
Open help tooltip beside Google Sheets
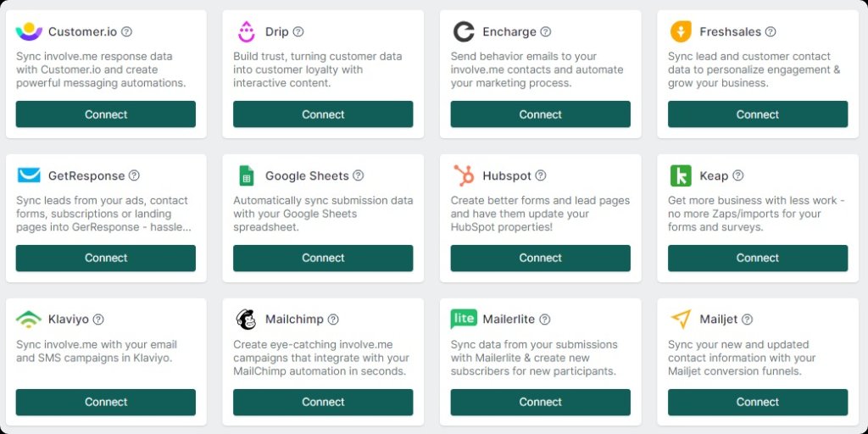click(x=359, y=175)
